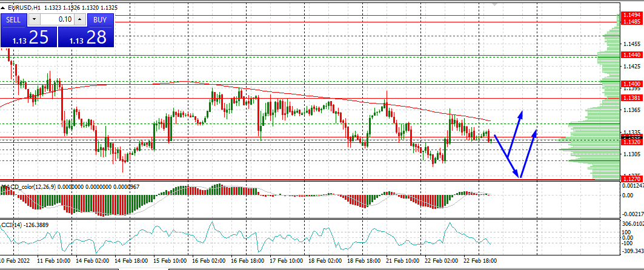Select the 1.1494 red price label
Viewport: 644px width, 270px height.
coord(632,15)
